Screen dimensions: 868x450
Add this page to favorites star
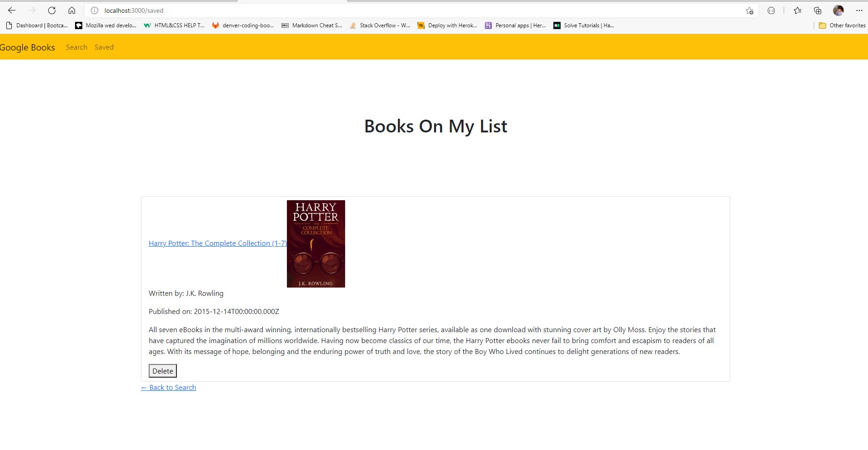pyautogui.click(x=749, y=10)
